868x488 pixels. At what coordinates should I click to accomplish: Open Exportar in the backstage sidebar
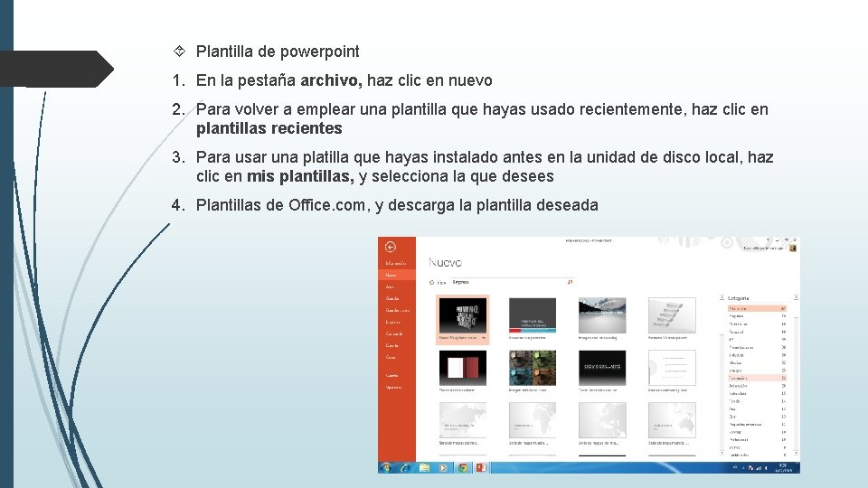(x=392, y=345)
